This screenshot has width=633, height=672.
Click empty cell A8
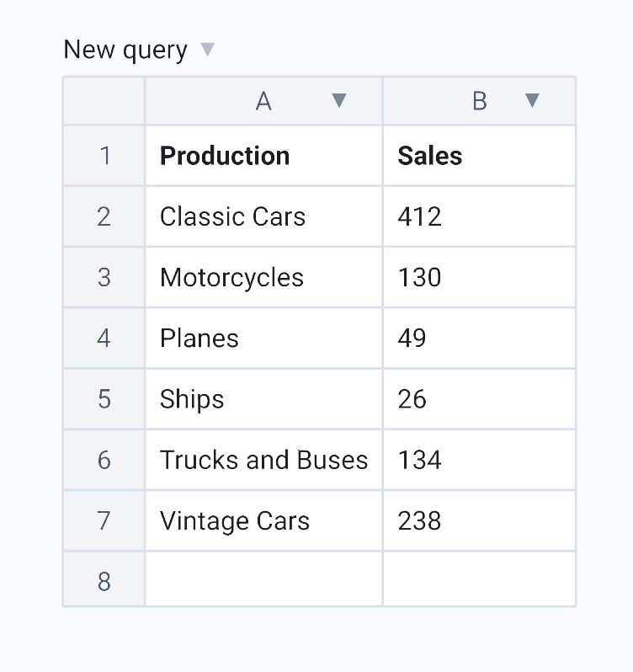(x=263, y=579)
